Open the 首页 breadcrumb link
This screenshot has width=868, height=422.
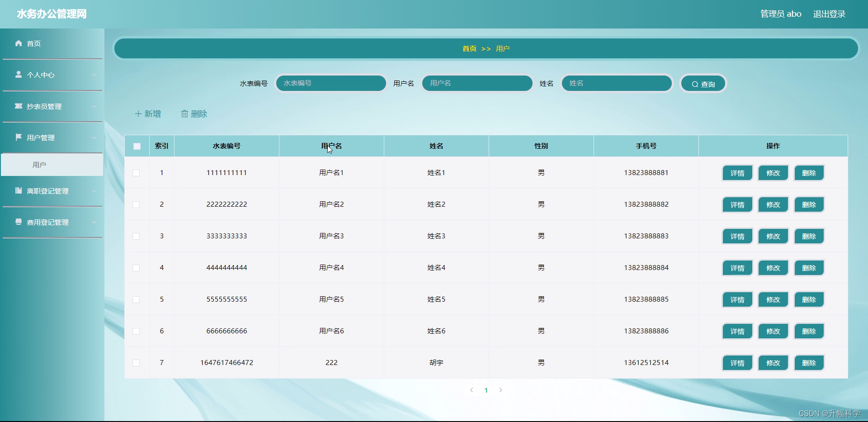pos(469,48)
